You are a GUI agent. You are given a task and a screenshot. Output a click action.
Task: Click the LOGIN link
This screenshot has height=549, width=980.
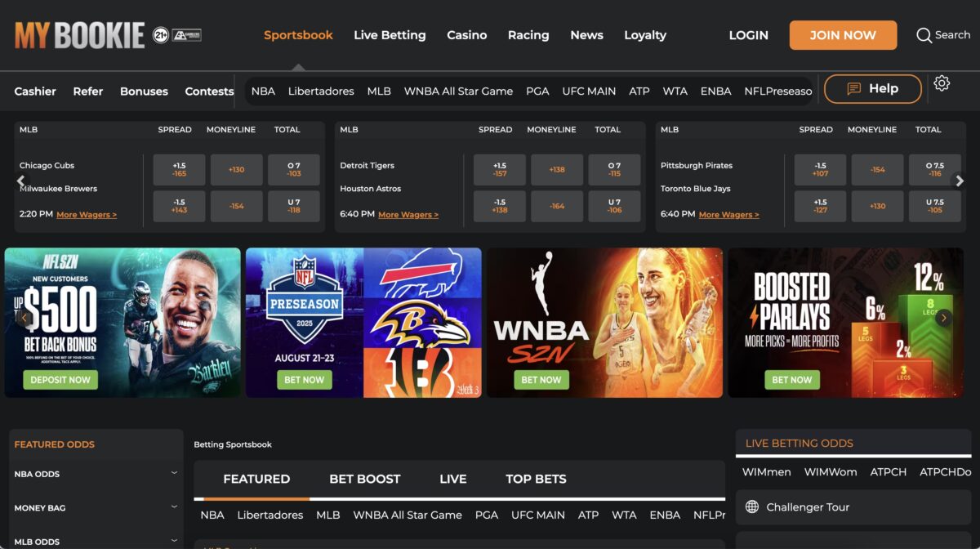(748, 35)
